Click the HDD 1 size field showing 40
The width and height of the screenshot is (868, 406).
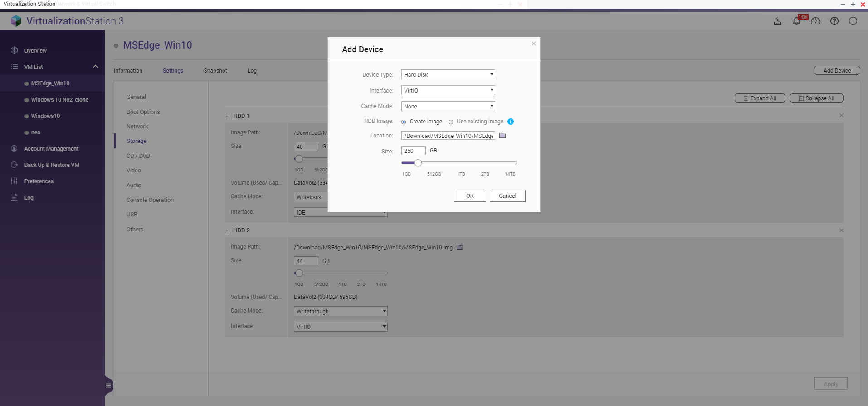click(306, 147)
